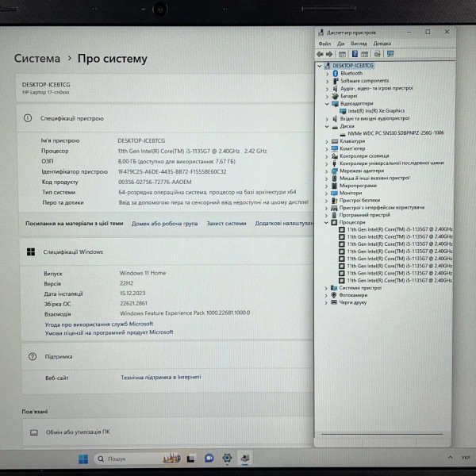Open Угода про використання служб Microsoft
The height and width of the screenshot is (476, 476).
point(99,324)
